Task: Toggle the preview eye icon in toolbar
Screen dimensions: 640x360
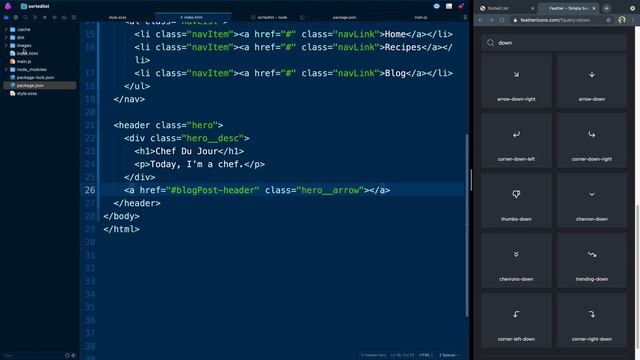Action: 436,6
